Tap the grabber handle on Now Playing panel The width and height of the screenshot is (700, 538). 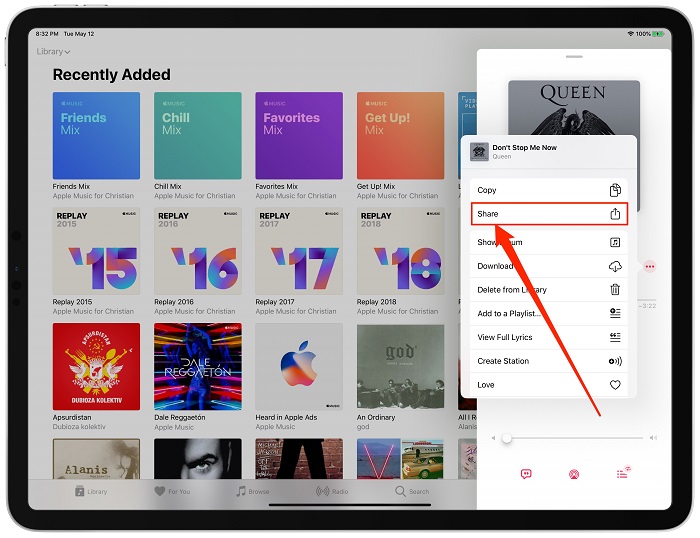coord(574,57)
